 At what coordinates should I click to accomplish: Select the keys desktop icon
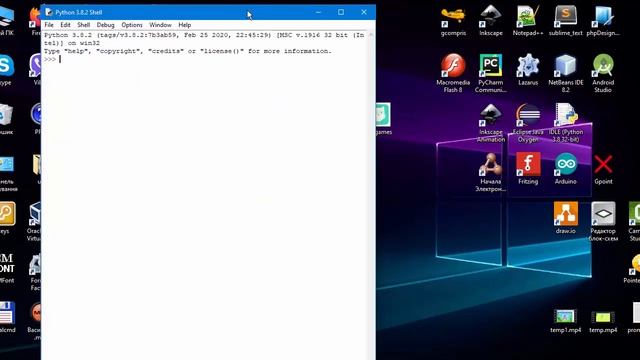click(7, 218)
